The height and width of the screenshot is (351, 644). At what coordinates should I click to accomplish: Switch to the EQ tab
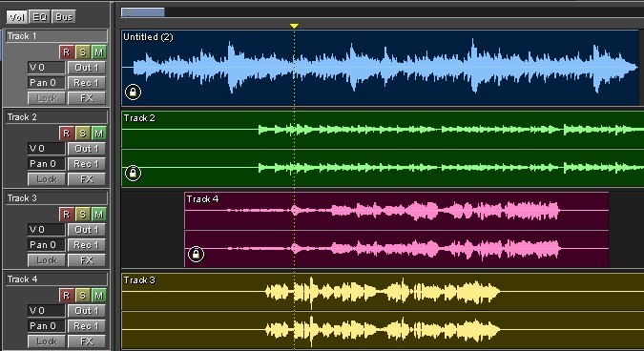click(x=40, y=17)
